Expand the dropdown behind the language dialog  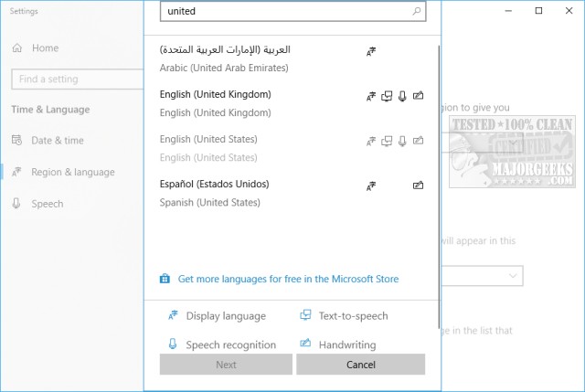pyautogui.click(x=512, y=276)
